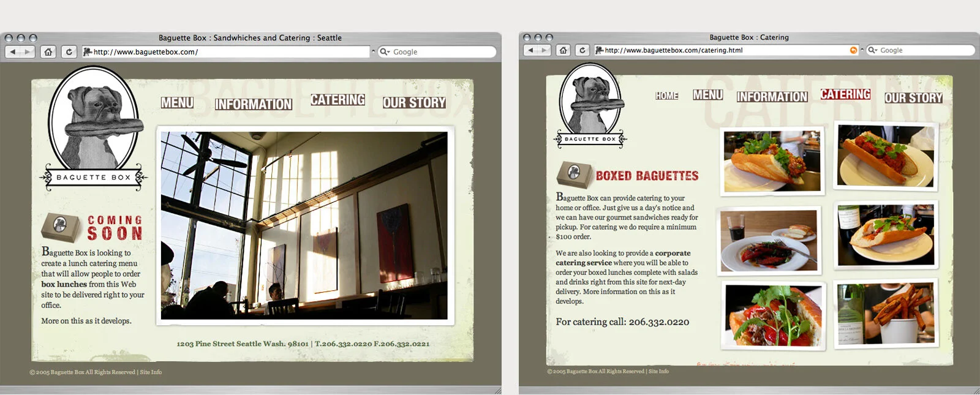This screenshot has width=980, height=395.
Task: Open MENU on the catering page
Action: point(708,95)
